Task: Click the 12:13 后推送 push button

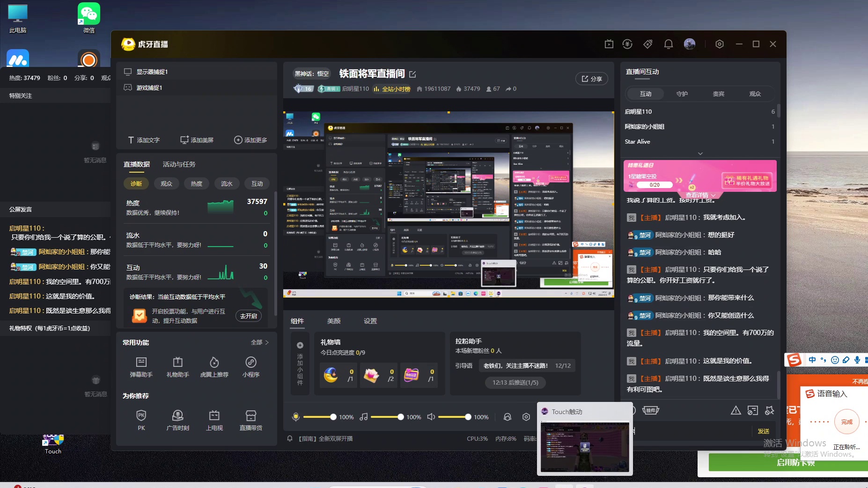Action: click(515, 382)
